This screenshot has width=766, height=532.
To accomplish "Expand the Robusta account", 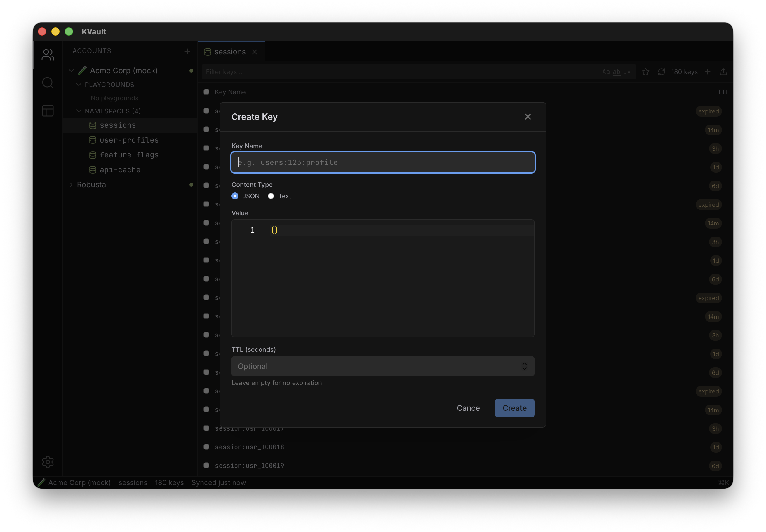I will point(72,185).
